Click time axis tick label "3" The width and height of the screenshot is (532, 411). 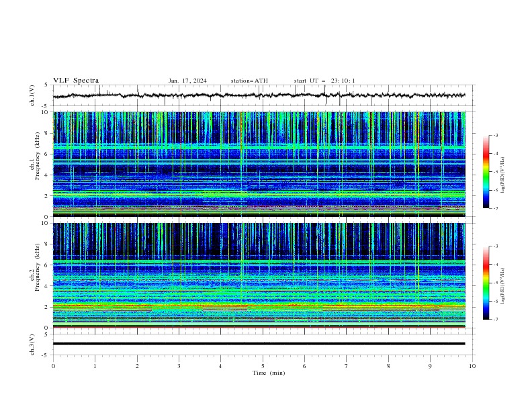point(179,366)
